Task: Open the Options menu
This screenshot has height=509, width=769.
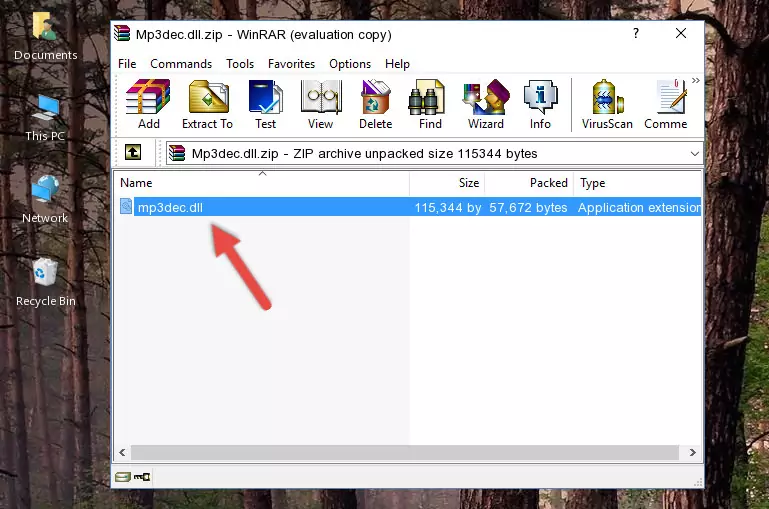Action: point(350,64)
